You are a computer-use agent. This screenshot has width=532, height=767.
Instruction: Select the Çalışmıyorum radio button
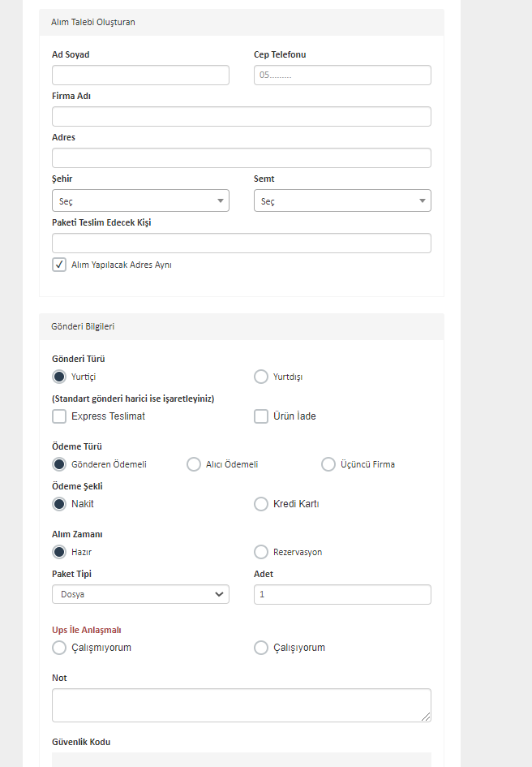point(59,648)
